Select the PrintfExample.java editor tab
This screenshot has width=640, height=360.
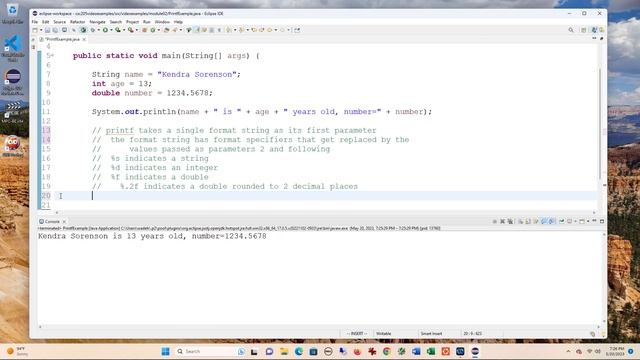(x=62, y=39)
